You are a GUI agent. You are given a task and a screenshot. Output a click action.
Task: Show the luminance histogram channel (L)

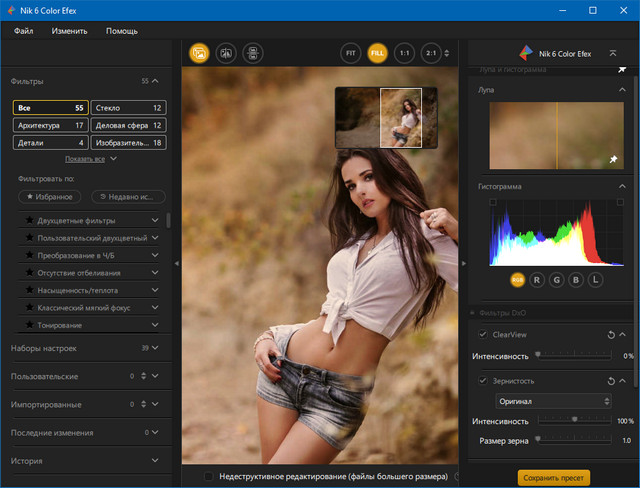tap(595, 280)
